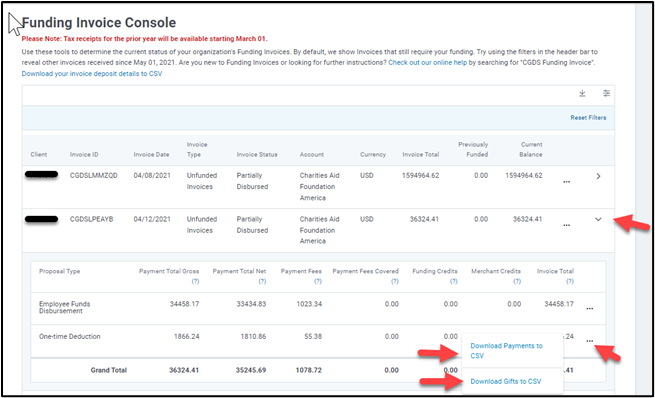This screenshot has height=398, width=655.
Task: Open ellipsis menu for Employee Funds Disbursement row
Action: click(589, 308)
